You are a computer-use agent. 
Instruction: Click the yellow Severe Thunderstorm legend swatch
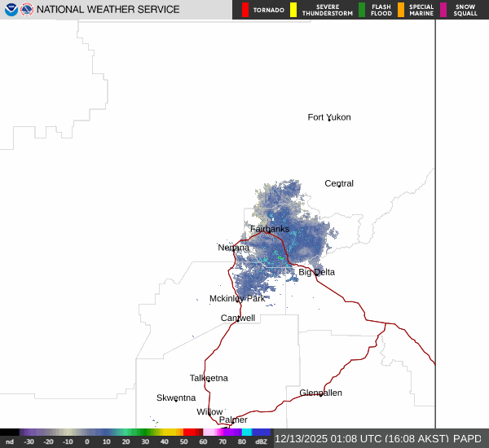293,10
